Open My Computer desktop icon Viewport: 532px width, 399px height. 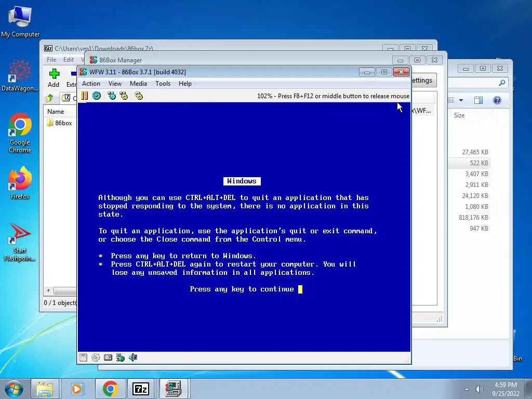point(20,21)
